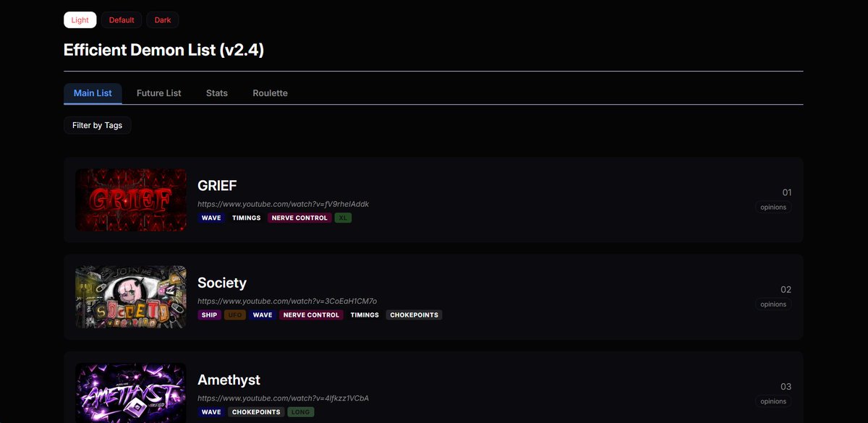868x423 pixels.
Task: Click the Efficient Demon List (v2.4) heading
Action: coord(163,50)
